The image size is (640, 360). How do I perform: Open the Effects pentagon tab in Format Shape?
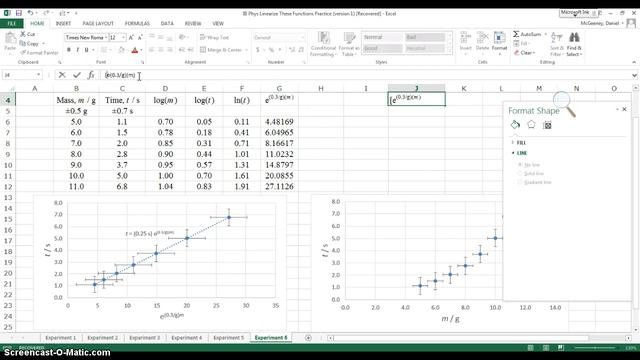pyautogui.click(x=531, y=125)
